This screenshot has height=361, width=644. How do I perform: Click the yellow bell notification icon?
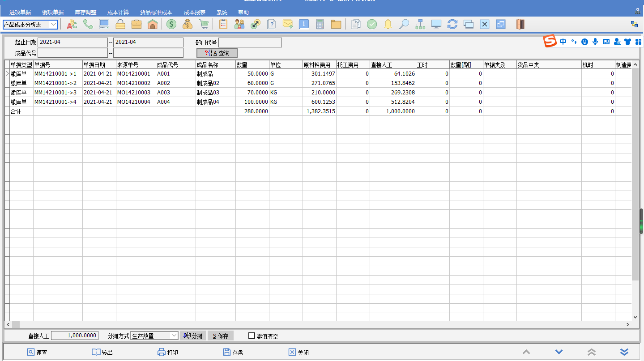point(388,24)
